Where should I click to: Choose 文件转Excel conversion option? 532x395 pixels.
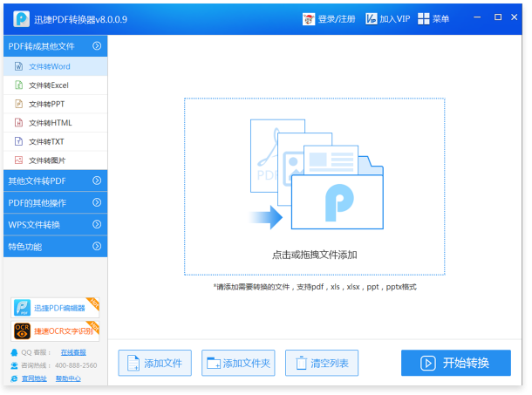tap(55, 85)
